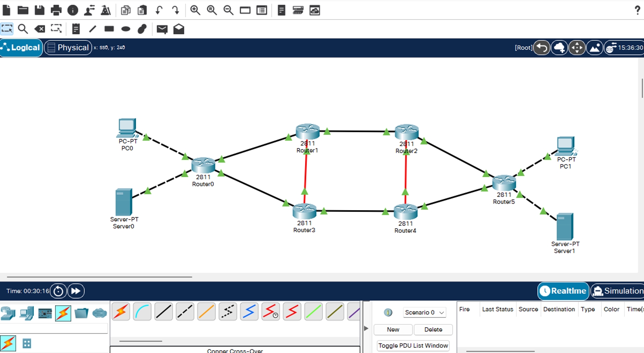Expand the panel using the arrow beside scenario box
Screen dimensions: 644x353
click(x=366, y=328)
